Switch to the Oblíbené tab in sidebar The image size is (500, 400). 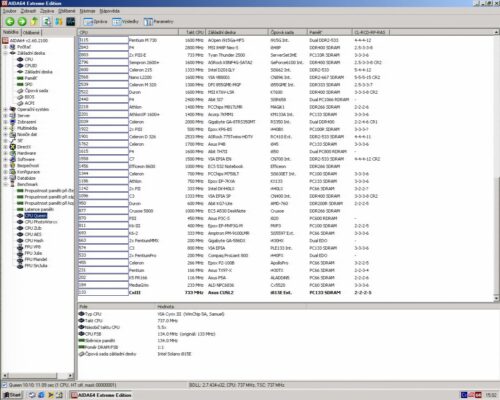click(31, 32)
